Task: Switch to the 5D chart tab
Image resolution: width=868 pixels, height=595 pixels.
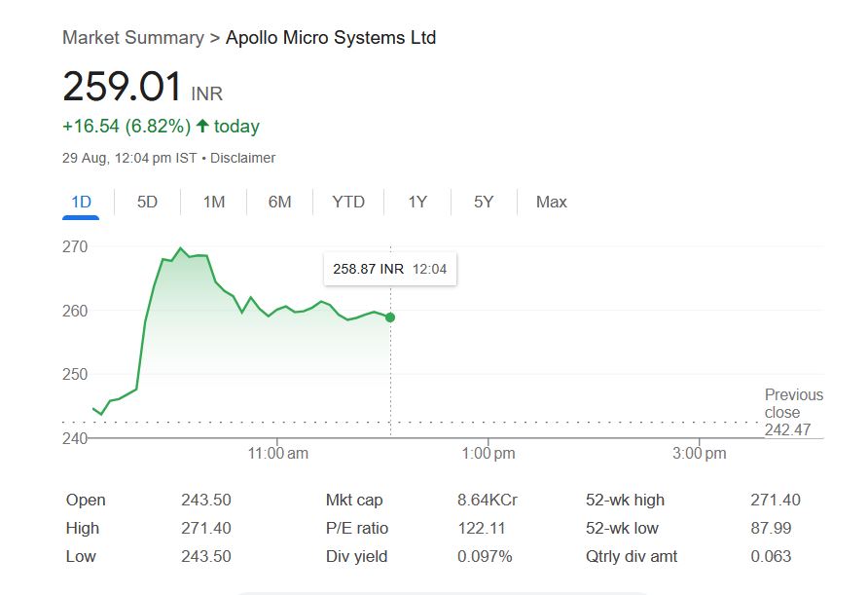Action: pyautogui.click(x=147, y=203)
